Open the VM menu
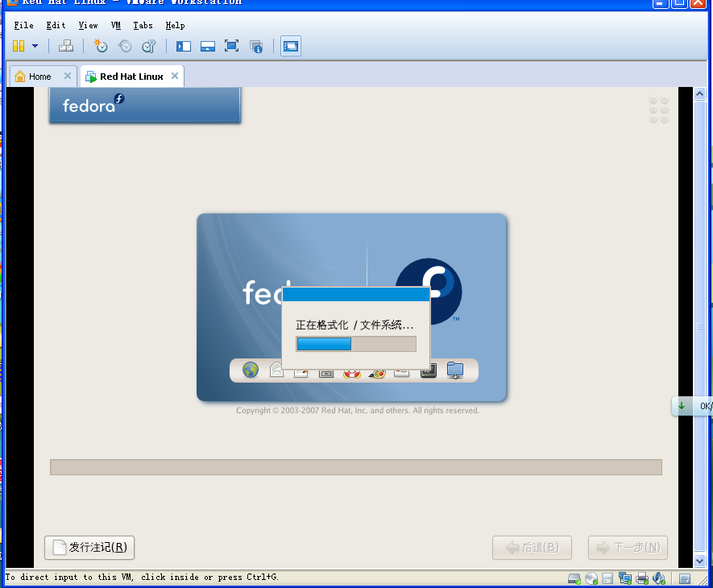 (115, 25)
